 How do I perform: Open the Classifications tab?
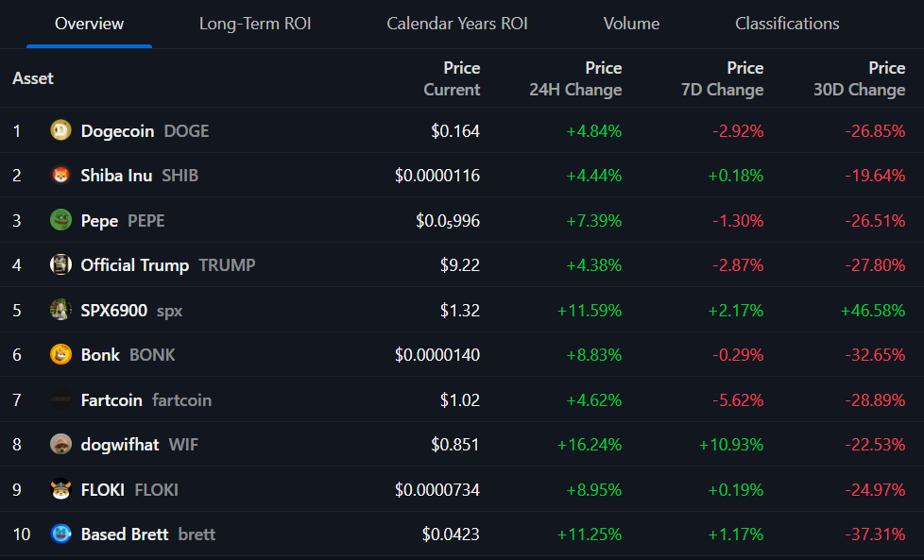787,24
